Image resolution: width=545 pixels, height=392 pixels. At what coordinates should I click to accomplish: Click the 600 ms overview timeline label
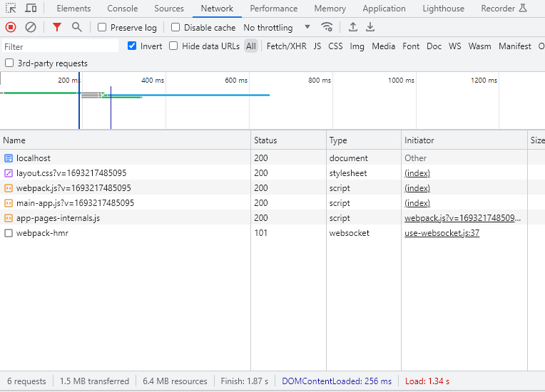tap(236, 81)
